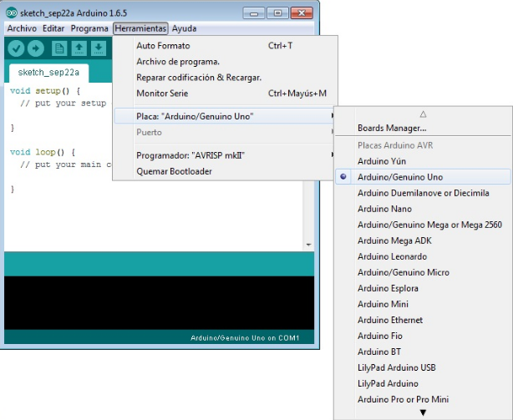Select Arduino Leonardo board
513x420 pixels.
(x=423, y=256)
